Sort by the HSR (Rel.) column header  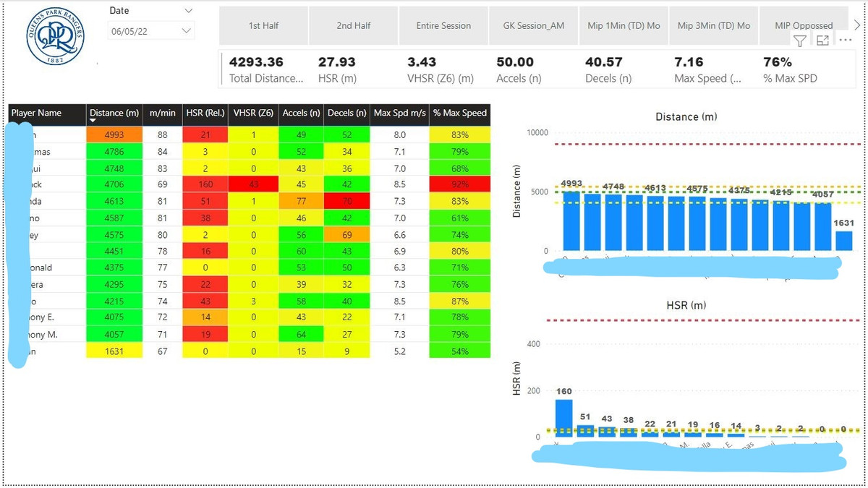click(205, 113)
